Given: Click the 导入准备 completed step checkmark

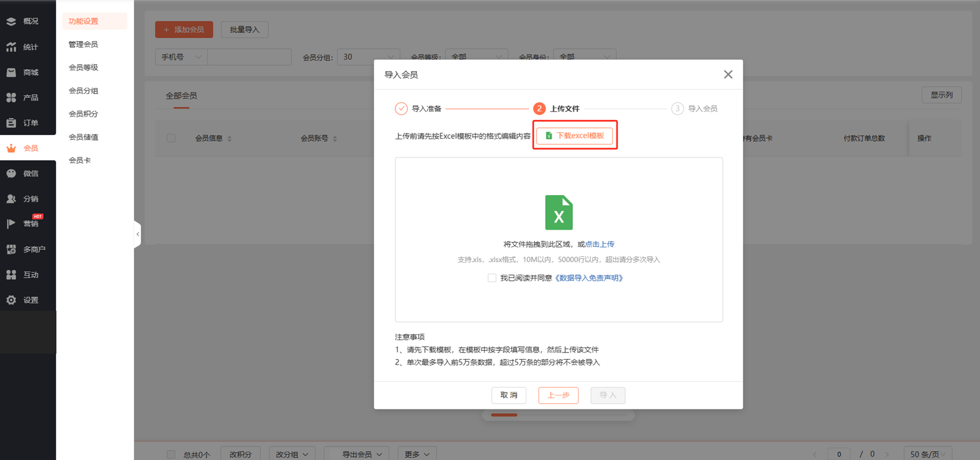Looking at the screenshot, I should (x=401, y=109).
